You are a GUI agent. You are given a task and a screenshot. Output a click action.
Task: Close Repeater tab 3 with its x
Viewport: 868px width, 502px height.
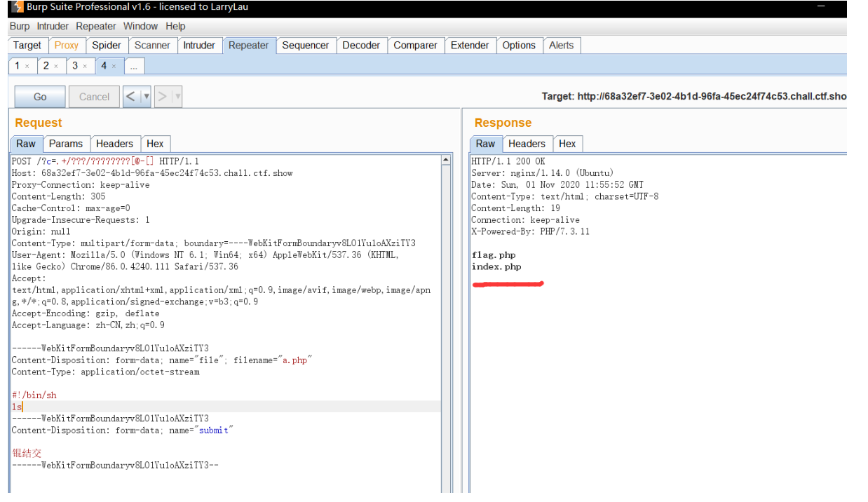85,66
